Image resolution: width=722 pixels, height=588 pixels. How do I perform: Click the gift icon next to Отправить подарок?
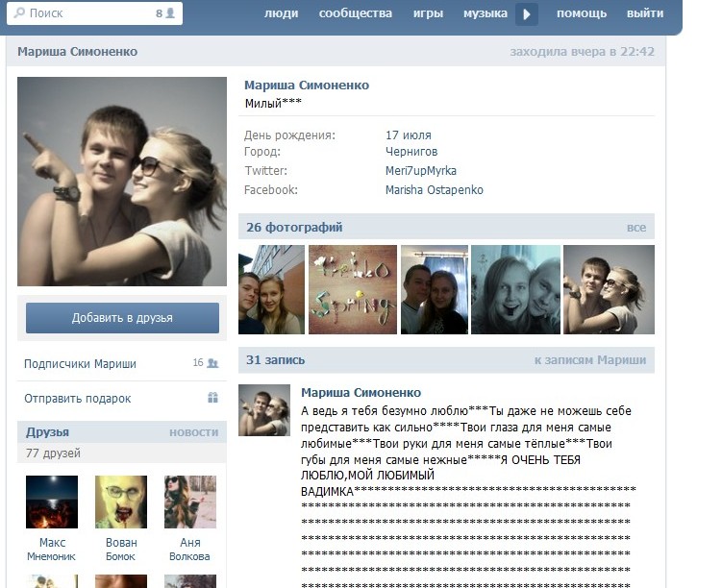pos(212,398)
